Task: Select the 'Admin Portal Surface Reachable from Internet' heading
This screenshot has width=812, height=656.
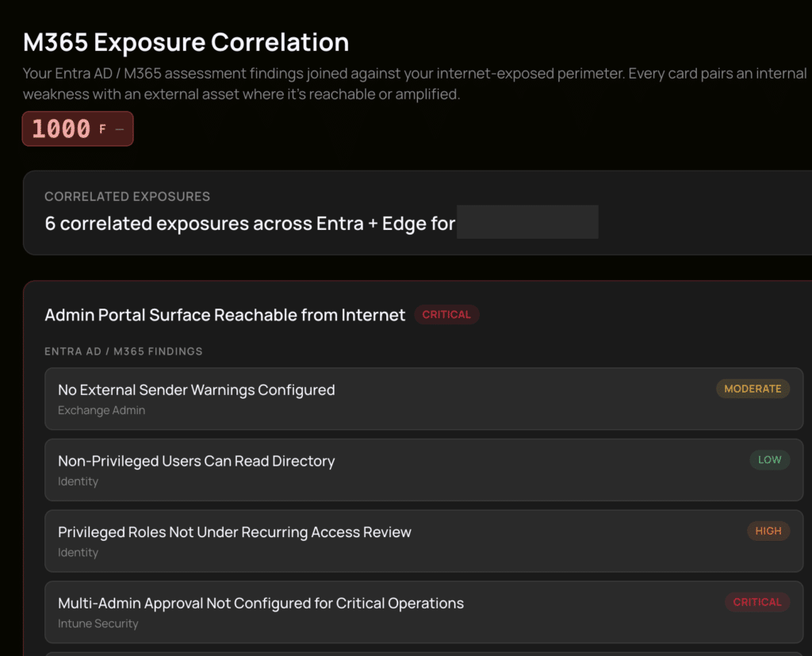Action: (x=224, y=315)
